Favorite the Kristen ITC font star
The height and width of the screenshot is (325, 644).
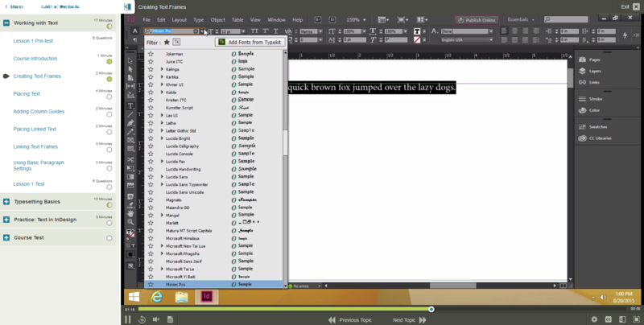[151, 100]
